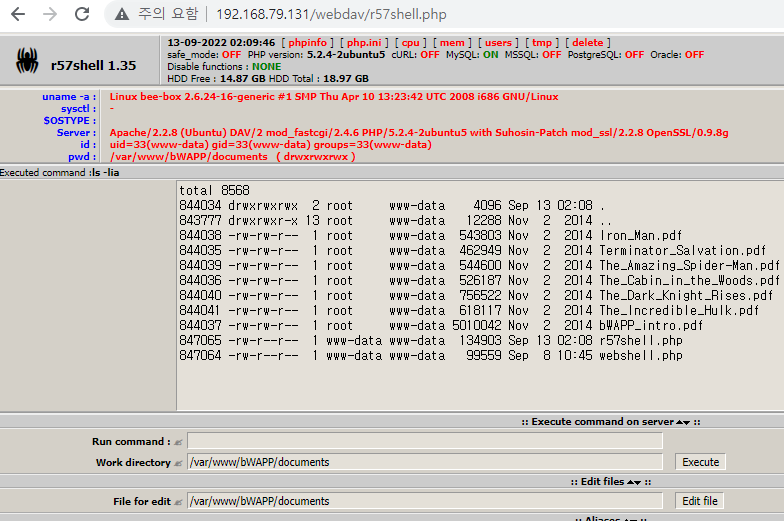Click the Edit file button
Image resolution: width=784 pixels, height=521 pixels.
(x=700, y=501)
